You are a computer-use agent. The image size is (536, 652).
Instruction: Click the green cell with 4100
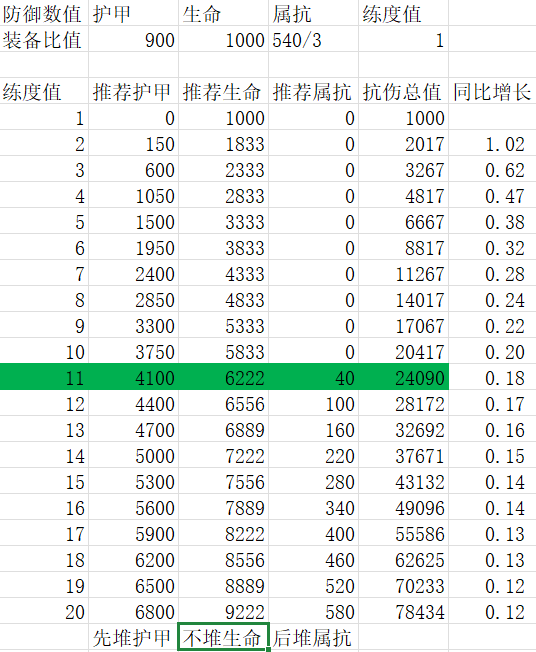point(133,377)
